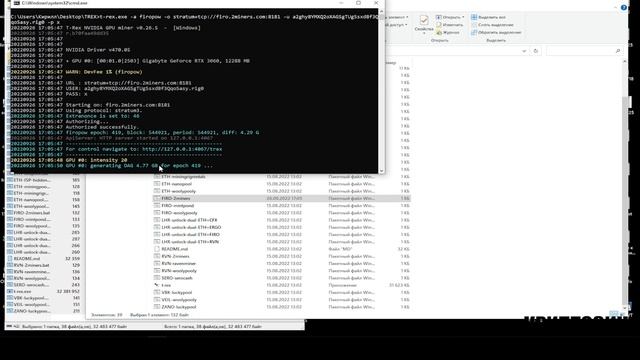Select the ZANO-luckypool file in Explorer list

click(x=178, y=307)
